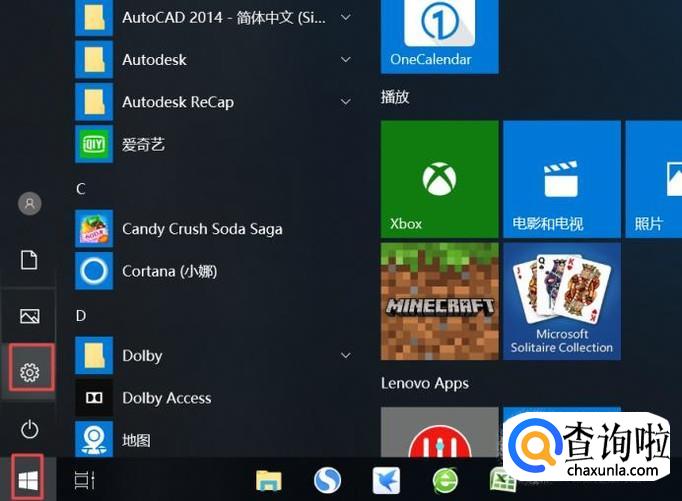Click the user account avatar
This screenshot has height=501, width=682.
coord(30,204)
